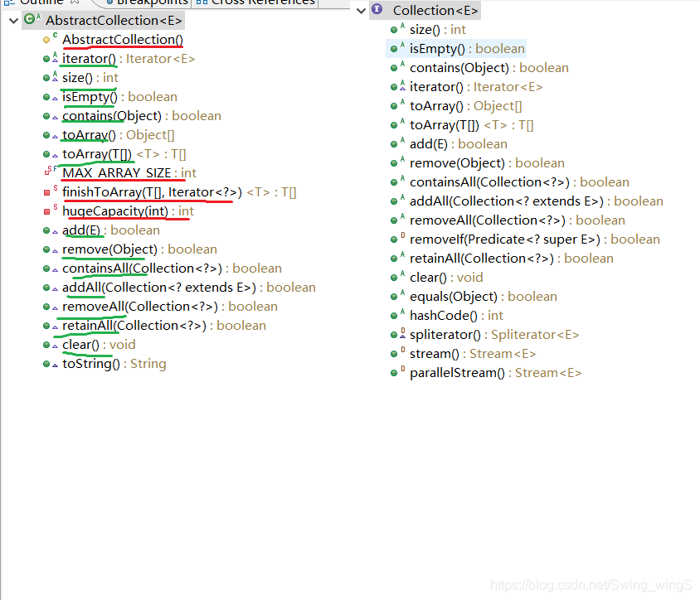The width and height of the screenshot is (700, 600).
Task: Select contains(Object) in AbstractCollection outline
Action: 142,116
